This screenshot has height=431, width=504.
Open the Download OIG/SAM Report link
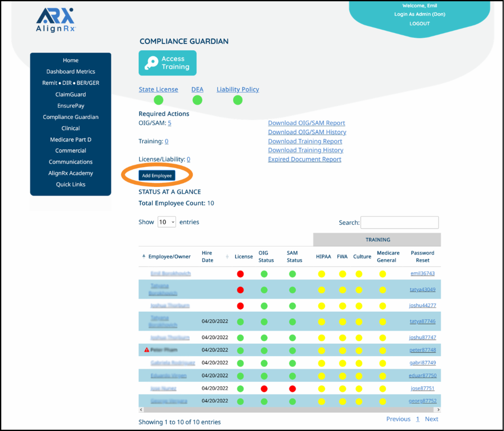pos(306,123)
